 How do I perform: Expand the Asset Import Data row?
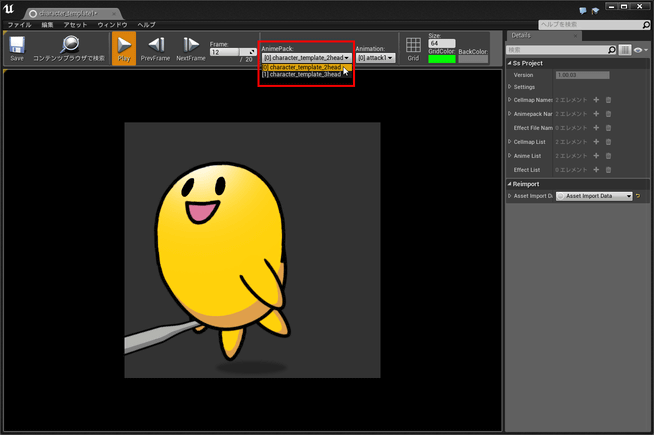pyautogui.click(x=510, y=196)
